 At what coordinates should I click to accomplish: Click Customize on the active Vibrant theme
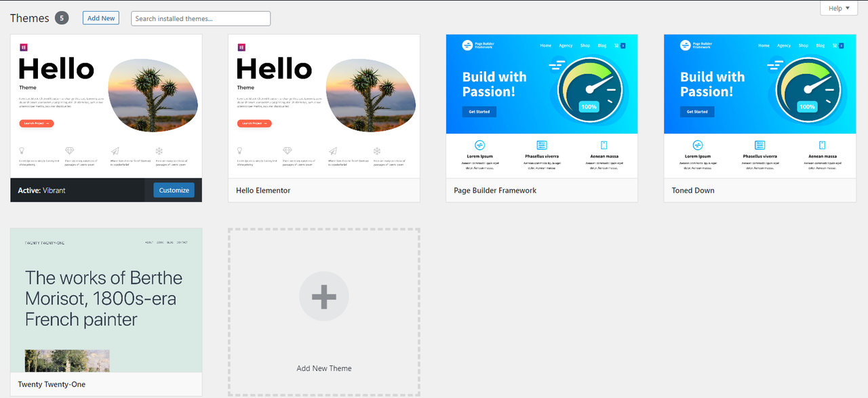pyautogui.click(x=174, y=190)
